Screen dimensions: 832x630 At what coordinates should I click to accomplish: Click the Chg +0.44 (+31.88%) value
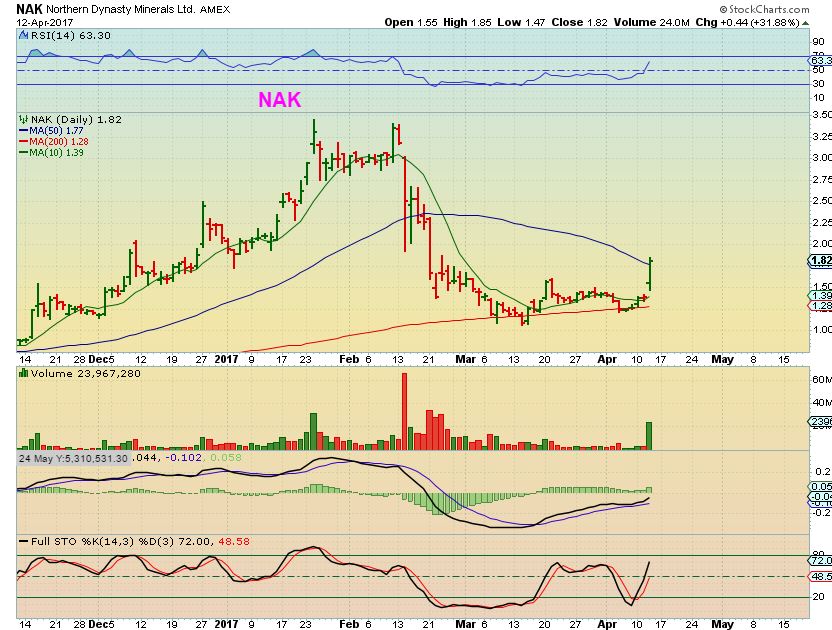pos(747,22)
